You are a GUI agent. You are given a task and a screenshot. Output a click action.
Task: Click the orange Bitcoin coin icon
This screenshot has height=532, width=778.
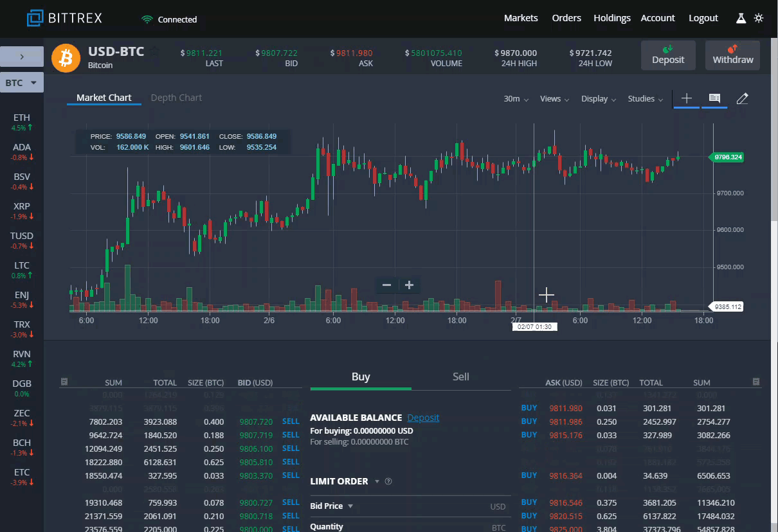(x=65, y=57)
